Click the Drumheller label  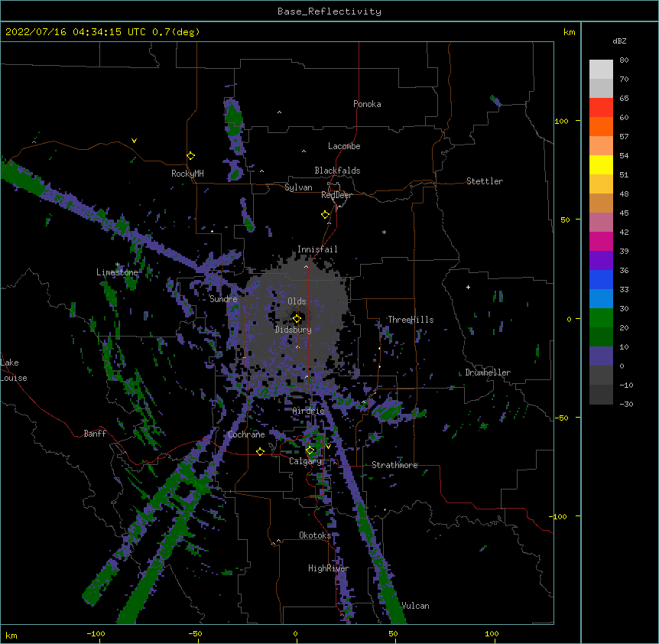pyautogui.click(x=488, y=372)
